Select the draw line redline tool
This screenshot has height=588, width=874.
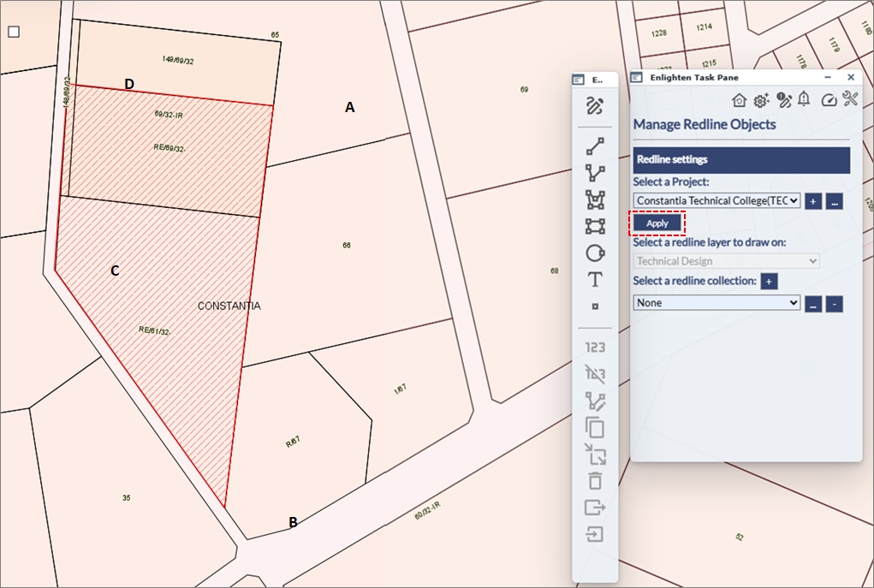(x=595, y=147)
